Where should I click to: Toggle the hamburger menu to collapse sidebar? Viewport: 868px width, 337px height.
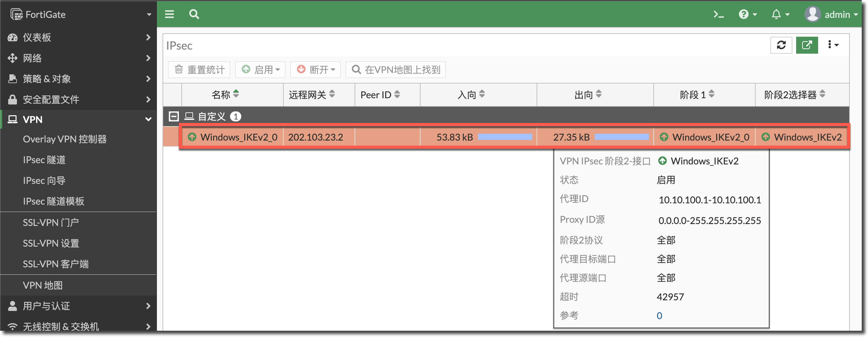(169, 14)
